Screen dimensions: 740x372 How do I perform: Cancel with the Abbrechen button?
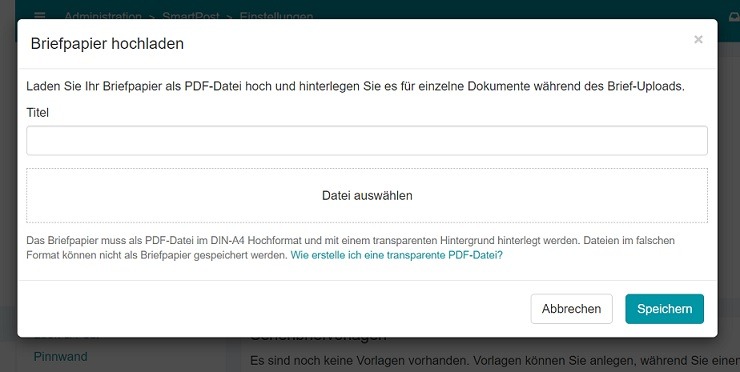tap(572, 309)
